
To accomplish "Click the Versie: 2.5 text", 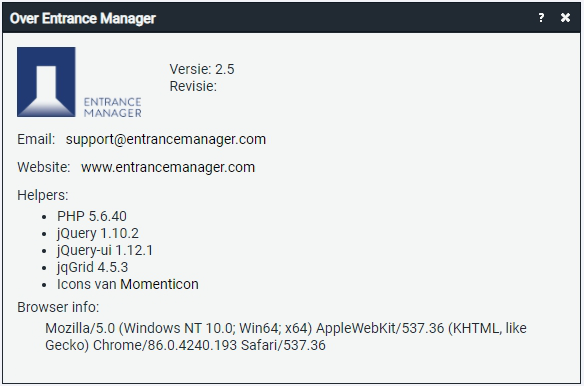I will pyautogui.click(x=202, y=69).
